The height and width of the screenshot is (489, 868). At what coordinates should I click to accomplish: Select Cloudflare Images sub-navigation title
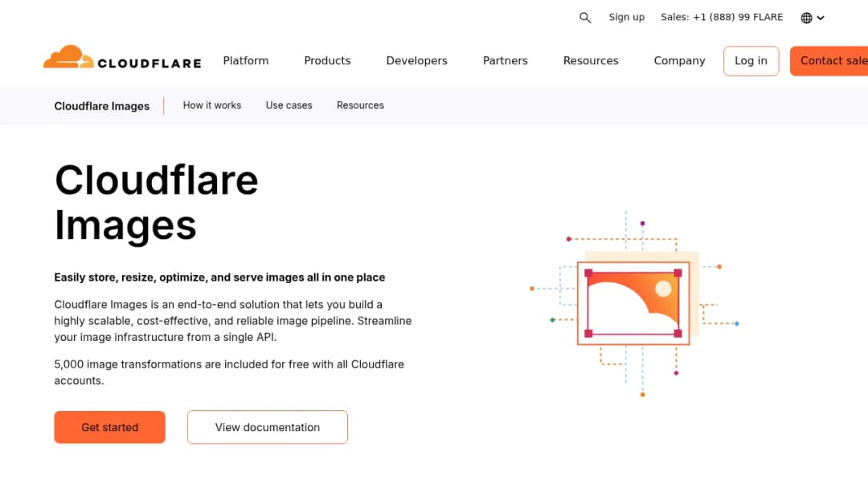[x=102, y=106]
